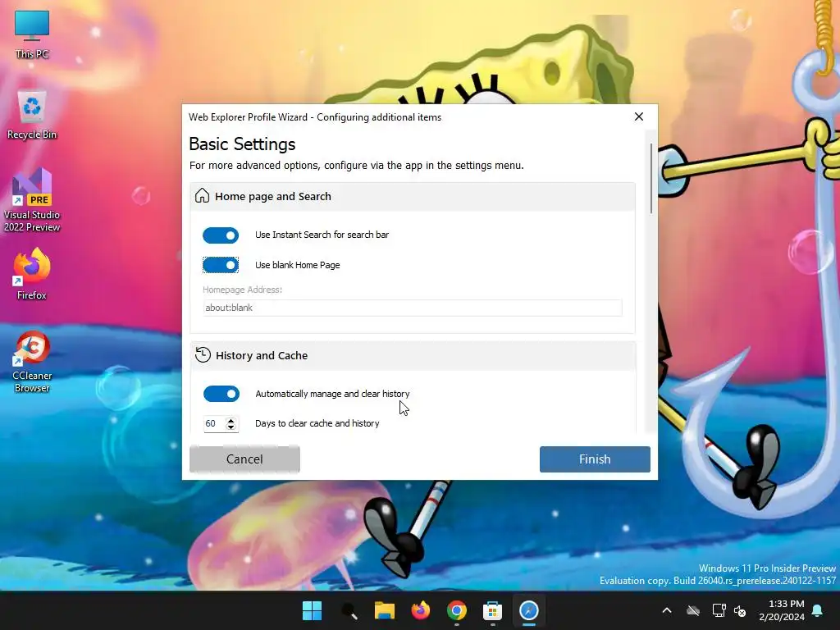Show hidden system tray icons chevron

coord(667,610)
